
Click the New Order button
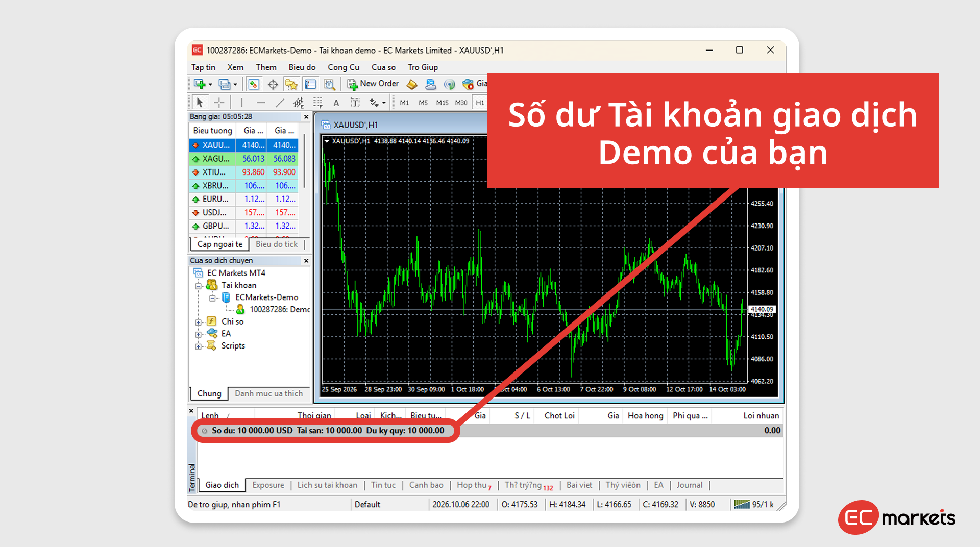coord(373,84)
